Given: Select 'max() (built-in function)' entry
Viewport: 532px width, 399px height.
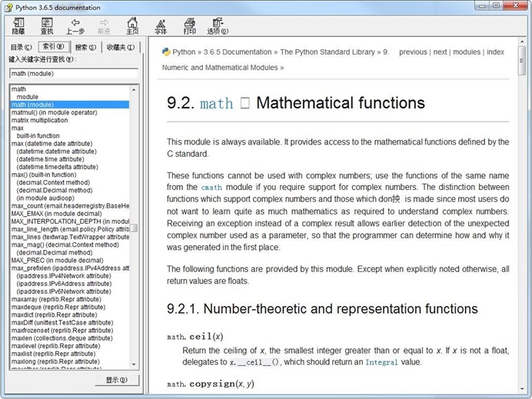Looking at the screenshot, I should point(44,175).
